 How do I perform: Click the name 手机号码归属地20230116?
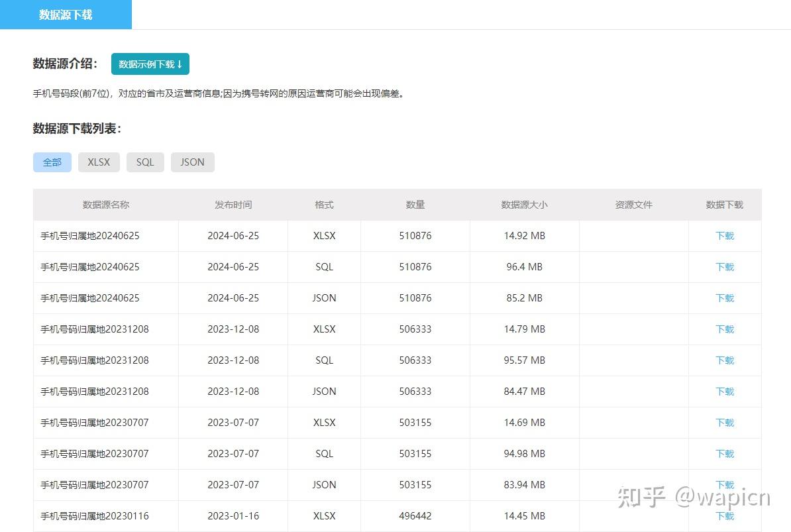[x=95, y=516]
